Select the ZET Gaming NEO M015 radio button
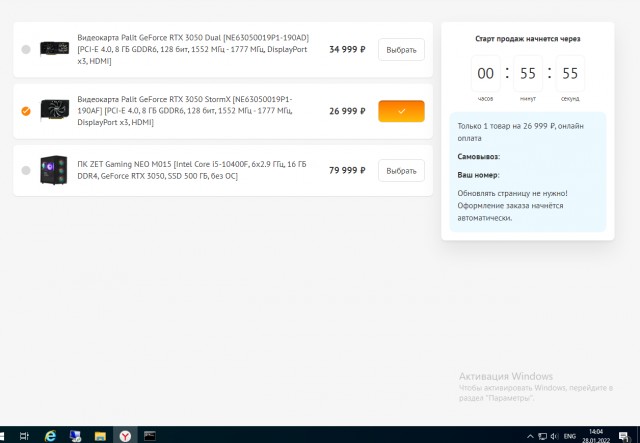Image resolution: width=640 pixels, height=443 pixels. click(x=26, y=170)
